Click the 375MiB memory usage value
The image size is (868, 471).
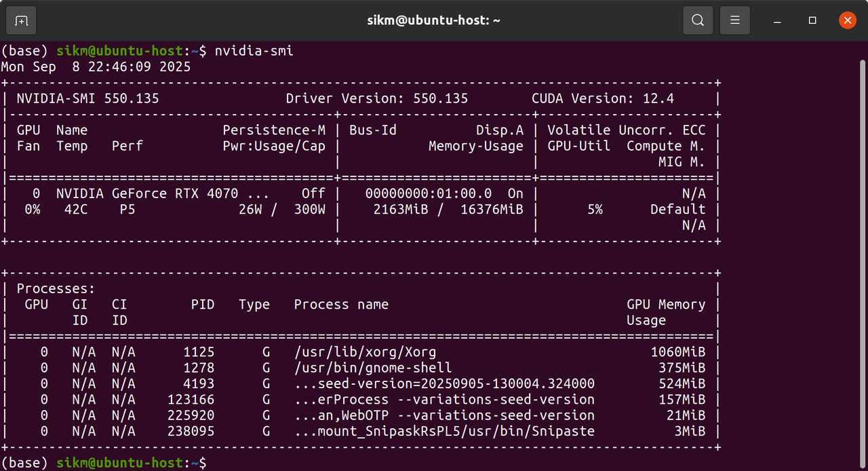pos(682,368)
